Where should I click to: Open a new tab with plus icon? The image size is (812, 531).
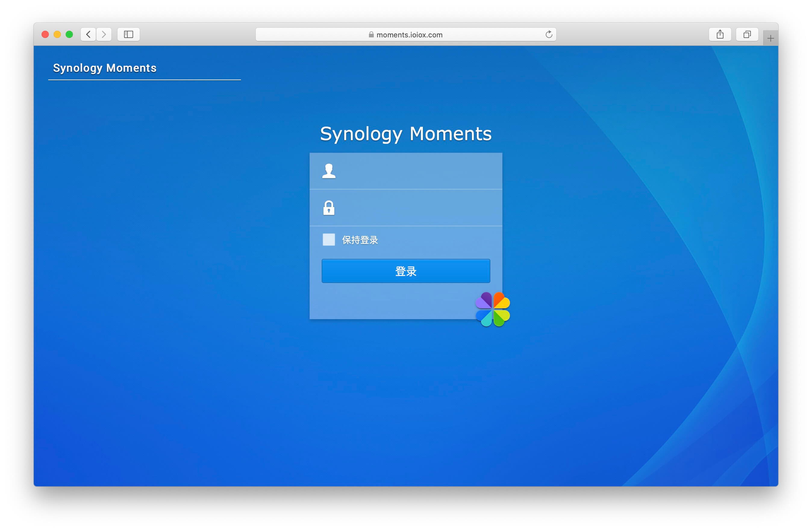pos(770,39)
